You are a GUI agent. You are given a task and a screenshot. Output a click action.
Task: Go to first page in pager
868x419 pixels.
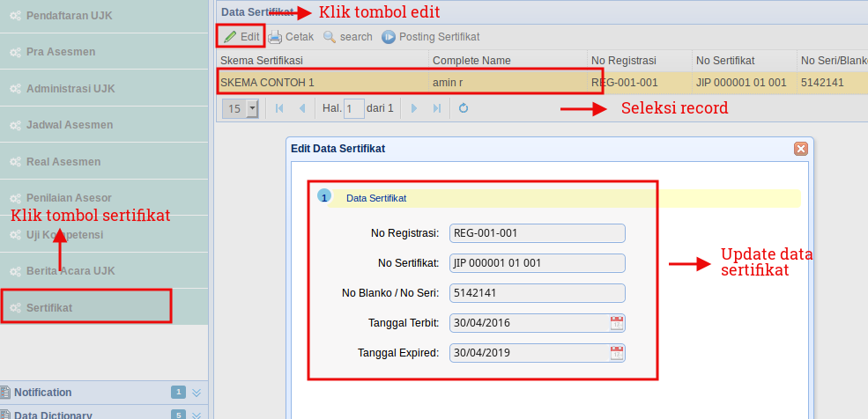(279, 108)
